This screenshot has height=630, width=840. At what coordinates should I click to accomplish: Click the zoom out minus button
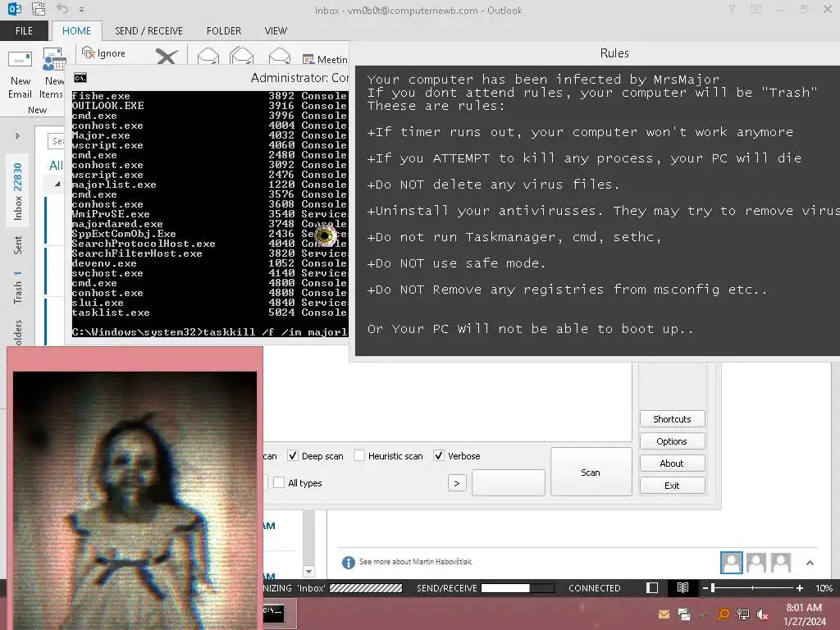click(x=705, y=588)
